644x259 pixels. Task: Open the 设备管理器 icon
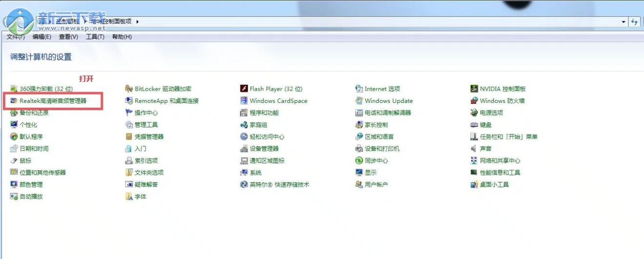pyautogui.click(x=244, y=149)
